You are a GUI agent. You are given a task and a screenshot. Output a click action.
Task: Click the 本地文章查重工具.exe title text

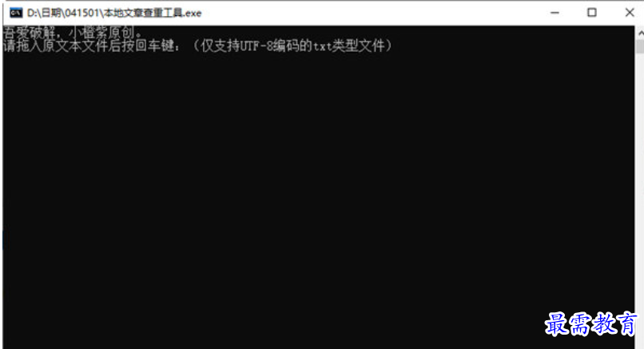[153, 13]
